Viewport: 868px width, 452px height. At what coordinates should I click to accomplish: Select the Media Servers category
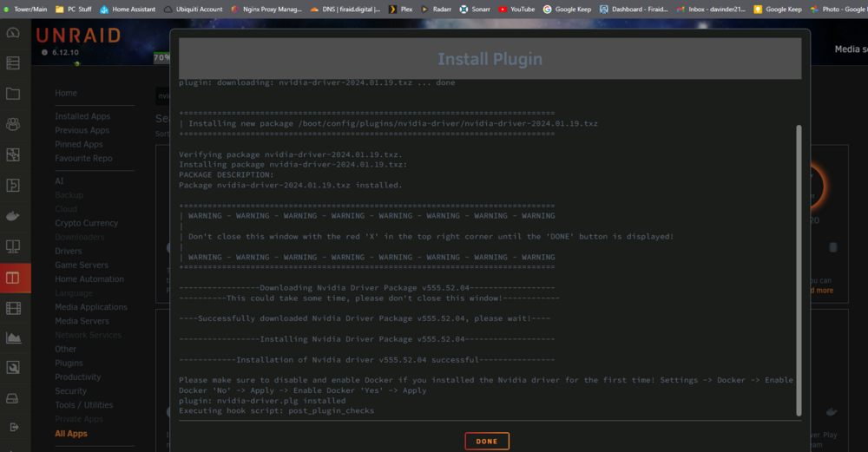[82, 321]
